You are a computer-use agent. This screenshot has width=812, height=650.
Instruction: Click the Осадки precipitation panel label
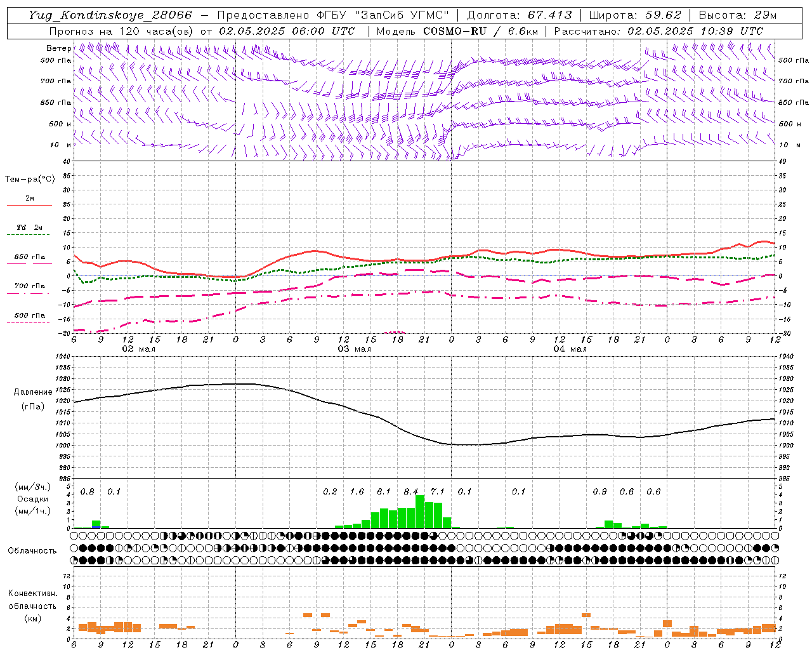point(33,499)
